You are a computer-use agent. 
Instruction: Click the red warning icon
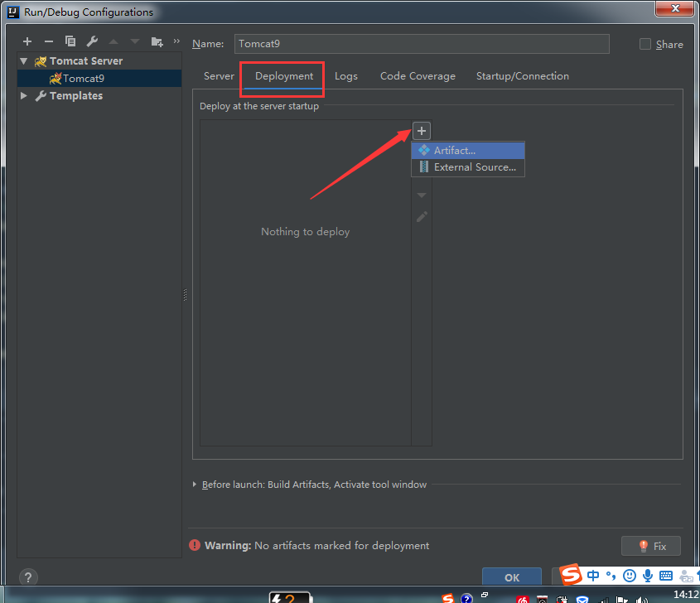[x=195, y=545]
